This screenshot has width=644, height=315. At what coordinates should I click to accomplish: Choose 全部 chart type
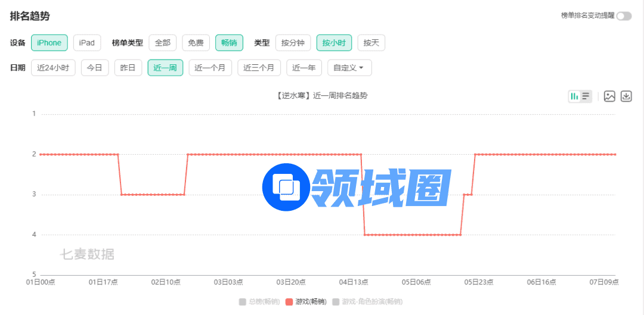[163, 43]
